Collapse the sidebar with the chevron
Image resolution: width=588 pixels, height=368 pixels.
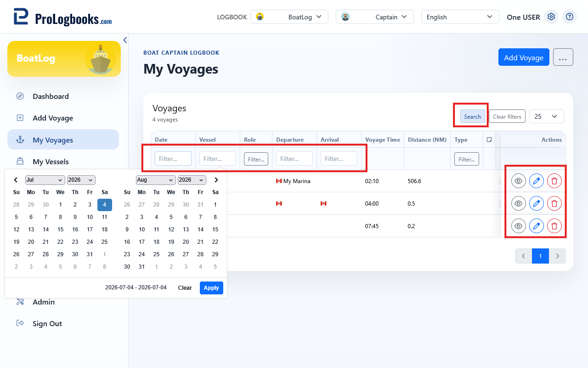125,40
